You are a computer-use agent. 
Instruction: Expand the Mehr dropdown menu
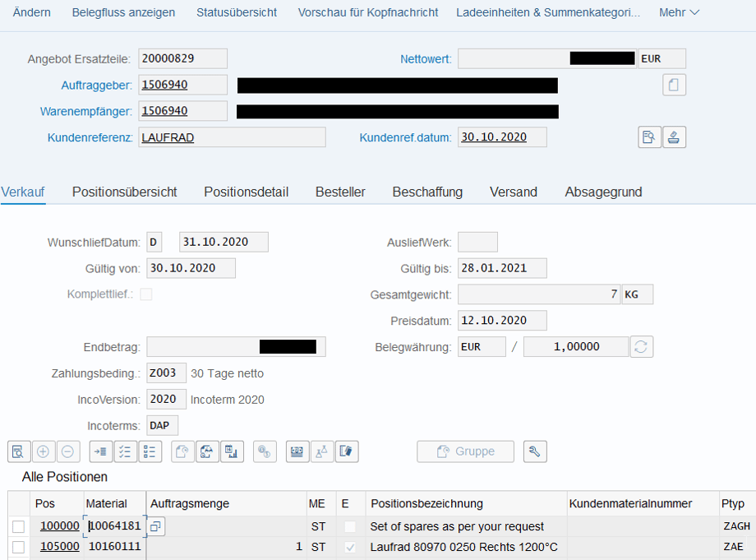679,12
